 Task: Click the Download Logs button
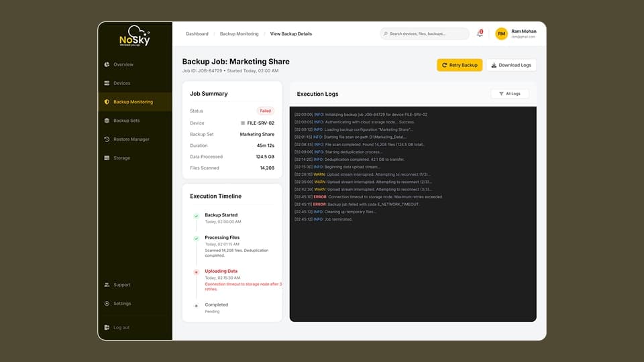pos(511,65)
